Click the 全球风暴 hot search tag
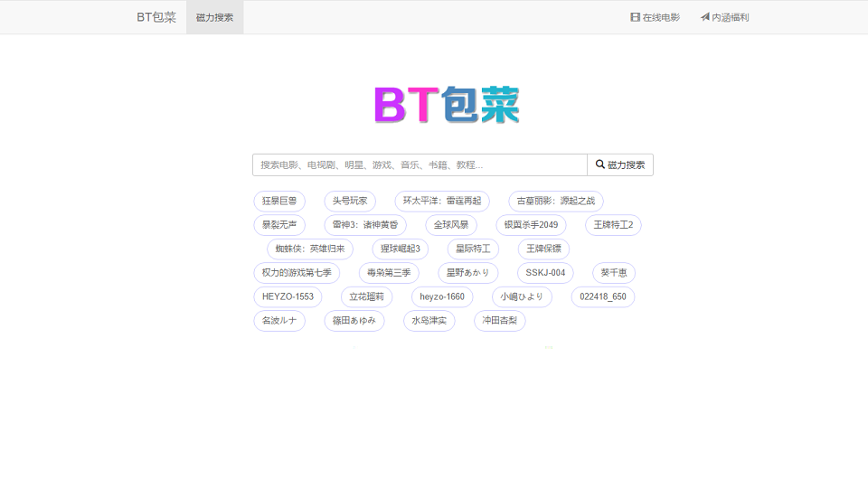Screen dimensions: 868x479 point(451,225)
